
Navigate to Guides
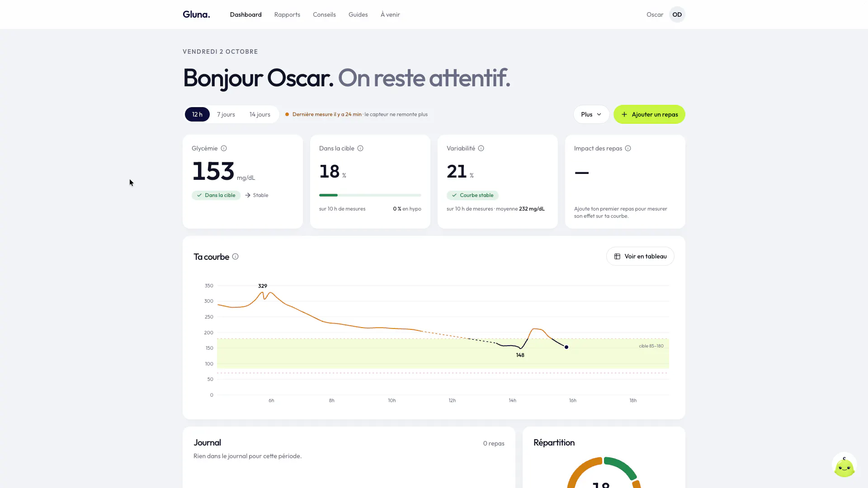click(358, 14)
